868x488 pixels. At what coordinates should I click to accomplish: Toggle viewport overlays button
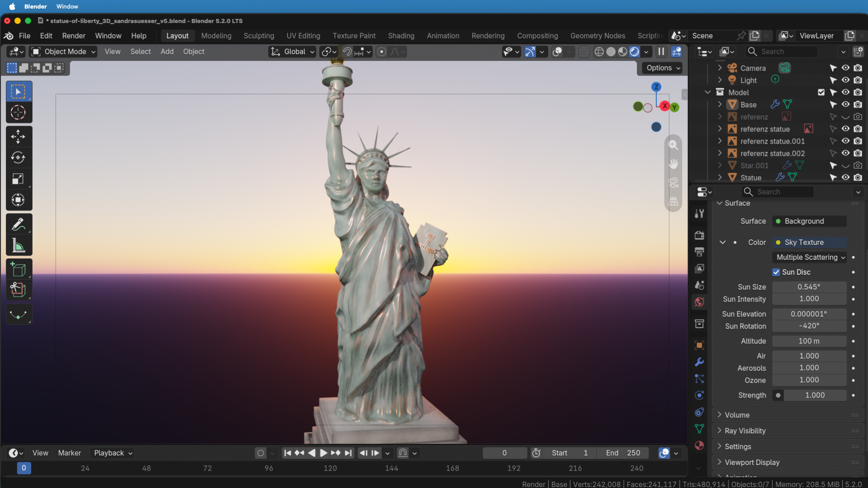pos(557,52)
